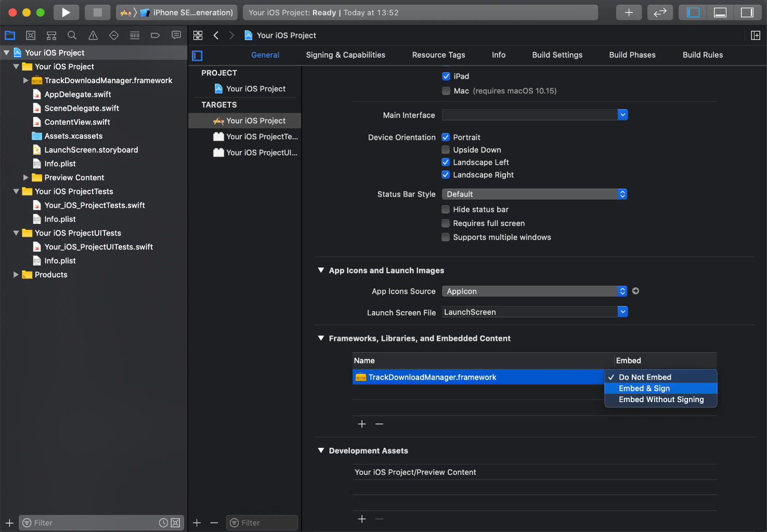The width and height of the screenshot is (767, 532).
Task: Switch to Signing & Capabilities tab
Action: click(345, 55)
